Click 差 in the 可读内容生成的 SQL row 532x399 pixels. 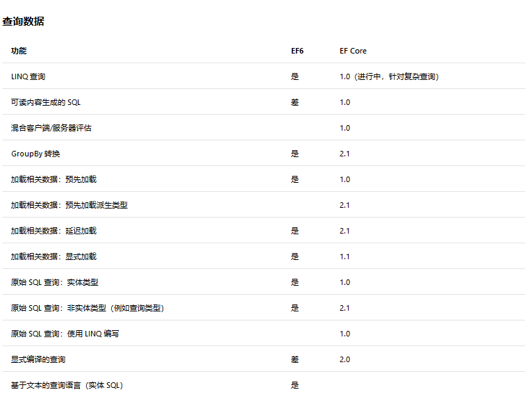pos(295,103)
